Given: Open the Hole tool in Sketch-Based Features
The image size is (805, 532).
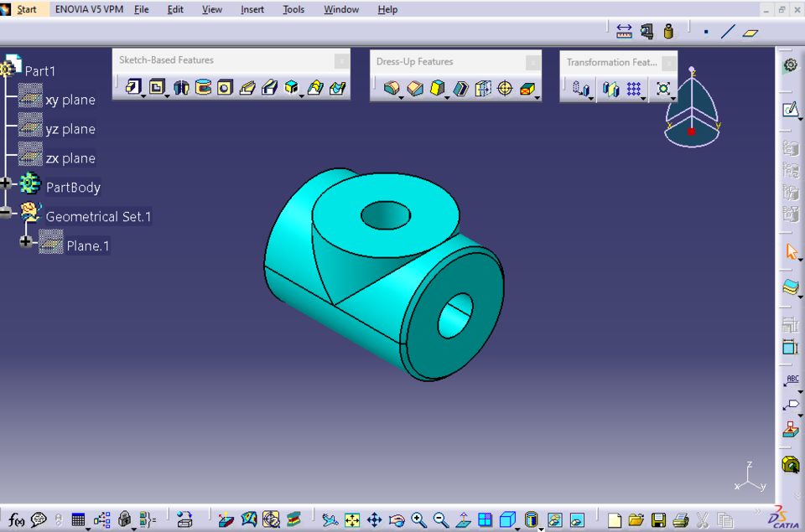Looking at the screenshot, I should pos(224,87).
